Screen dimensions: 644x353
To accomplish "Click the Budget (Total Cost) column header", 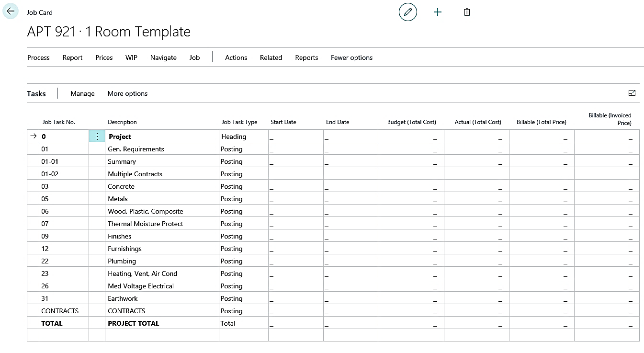I will 411,122.
